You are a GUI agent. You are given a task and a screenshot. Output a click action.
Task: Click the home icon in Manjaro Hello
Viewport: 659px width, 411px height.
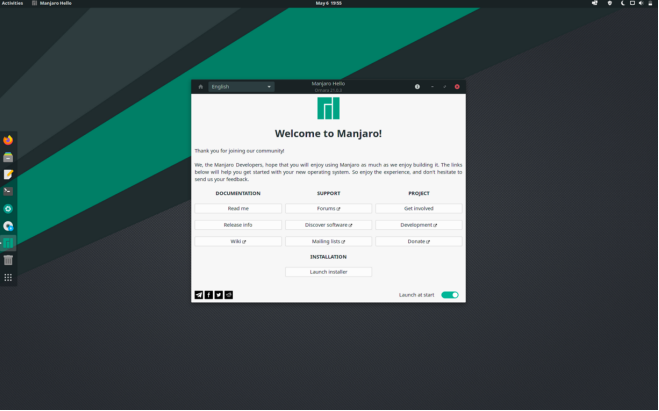[x=200, y=87]
